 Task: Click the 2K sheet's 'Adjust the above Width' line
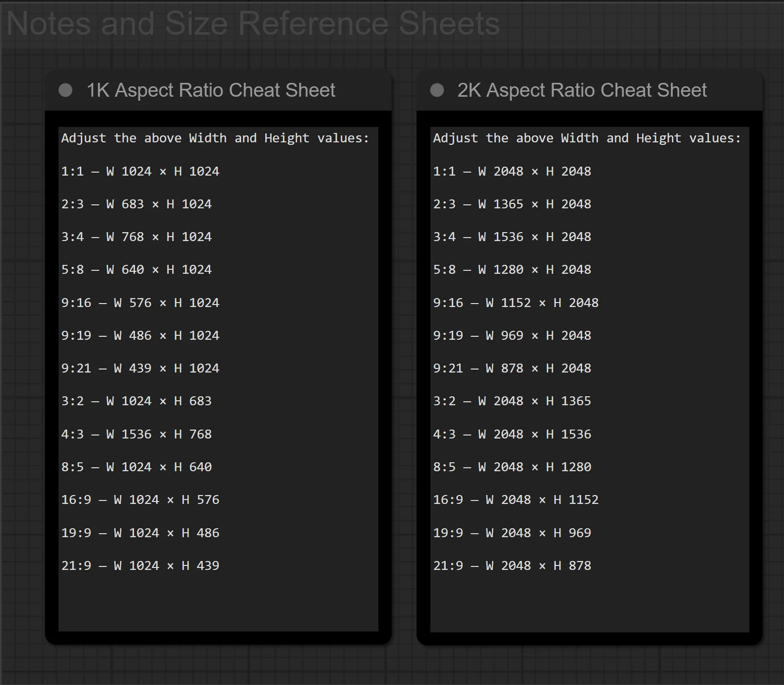click(x=587, y=138)
